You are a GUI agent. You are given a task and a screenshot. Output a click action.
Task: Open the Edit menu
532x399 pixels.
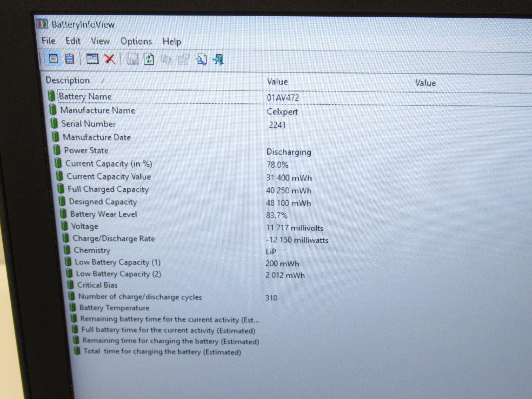click(73, 41)
